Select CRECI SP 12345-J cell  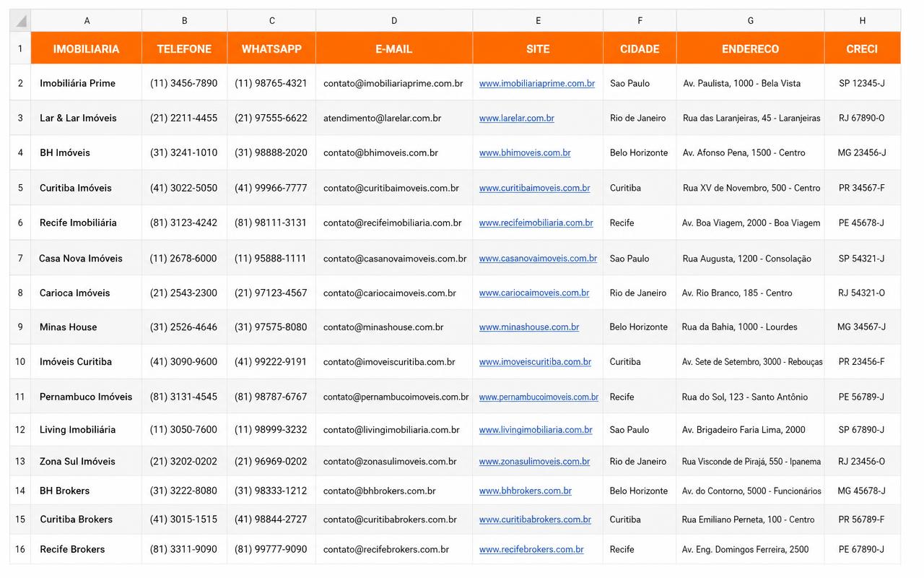tap(862, 83)
